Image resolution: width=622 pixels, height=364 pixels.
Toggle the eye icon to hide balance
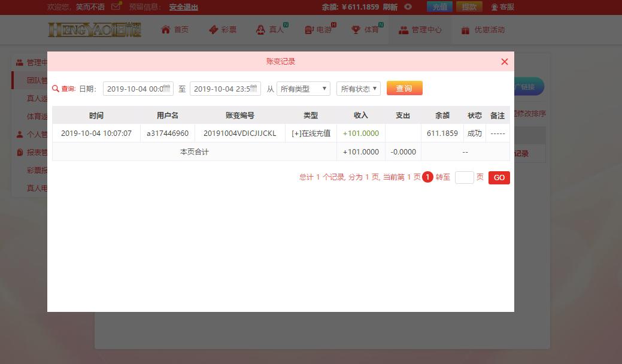[408, 7]
